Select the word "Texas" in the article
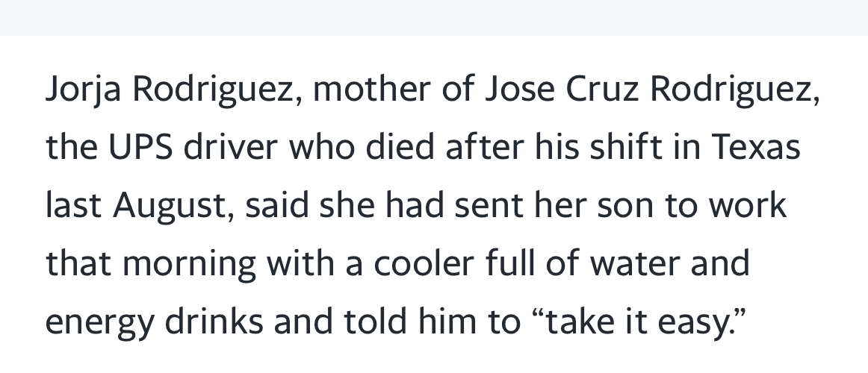This screenshot has height=373, width=868. click(x=756, y=148)
